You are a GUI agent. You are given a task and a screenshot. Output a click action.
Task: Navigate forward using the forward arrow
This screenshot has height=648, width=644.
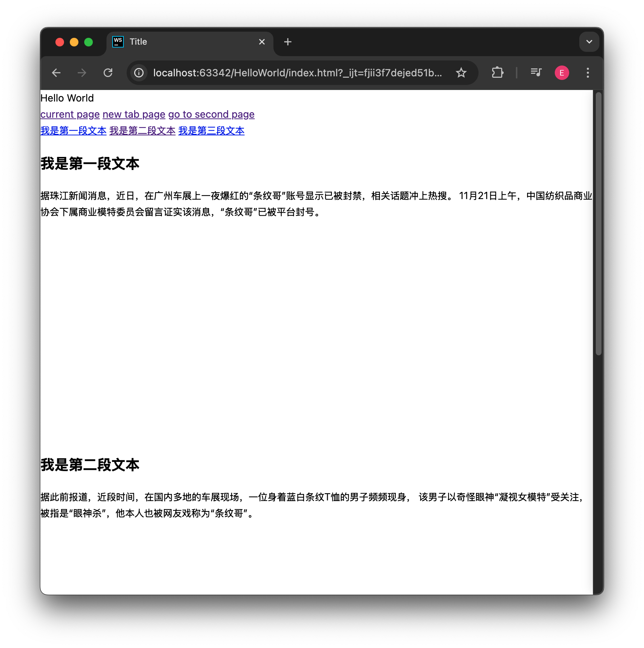click(x=82, y=73)
